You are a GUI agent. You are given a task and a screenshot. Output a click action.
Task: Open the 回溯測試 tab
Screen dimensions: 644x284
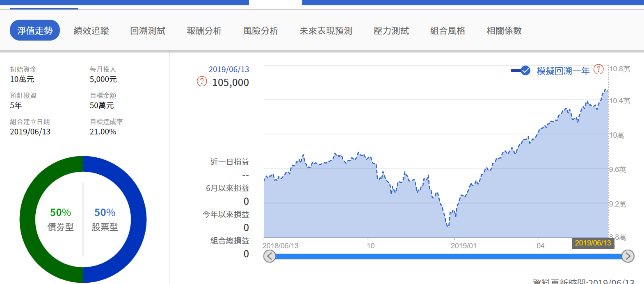148,31
